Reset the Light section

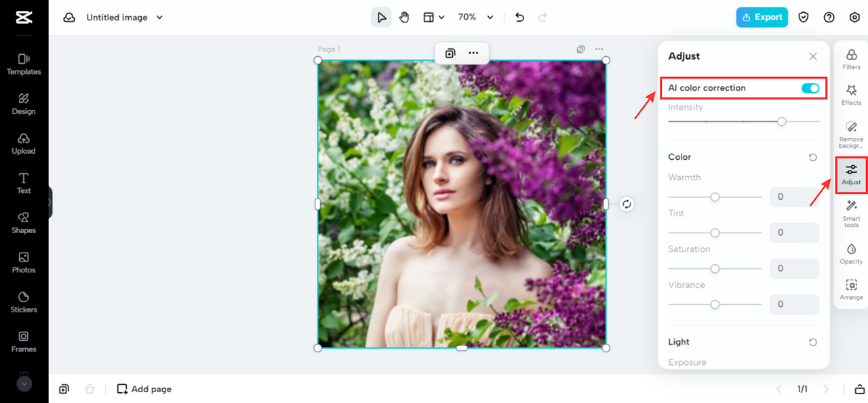813,342
